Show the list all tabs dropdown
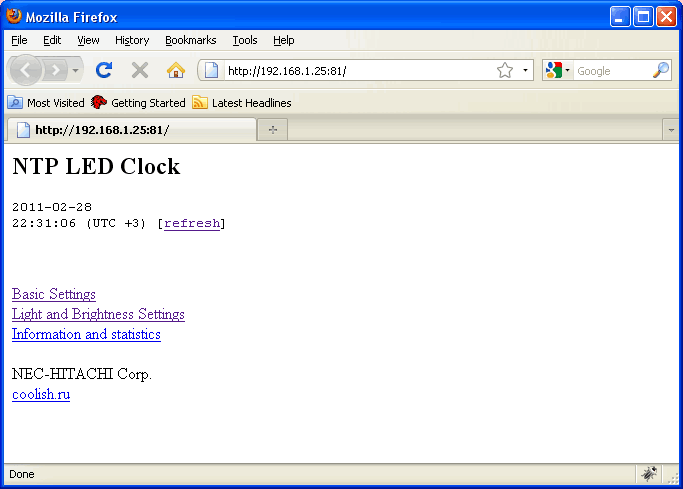Image resolution: width=683 pixels, height=489 pixels. (x=671, y=130)
